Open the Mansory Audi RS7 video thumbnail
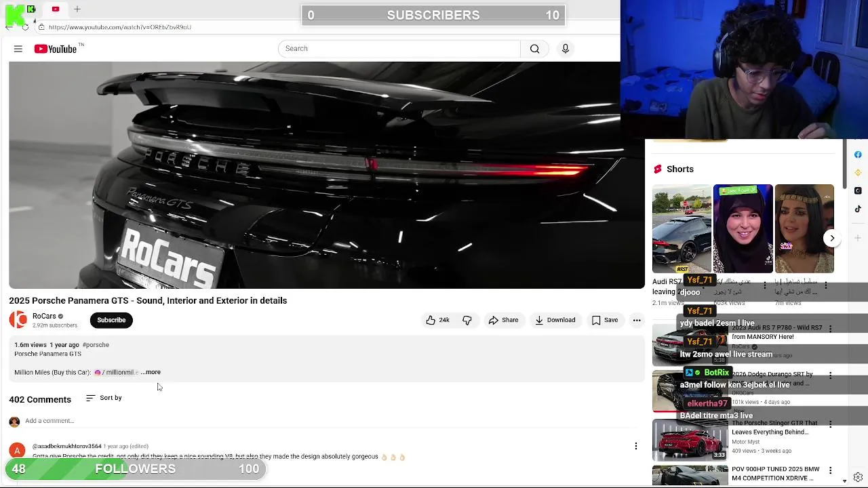The image size is (868, 488). click(x=689, y=345)
